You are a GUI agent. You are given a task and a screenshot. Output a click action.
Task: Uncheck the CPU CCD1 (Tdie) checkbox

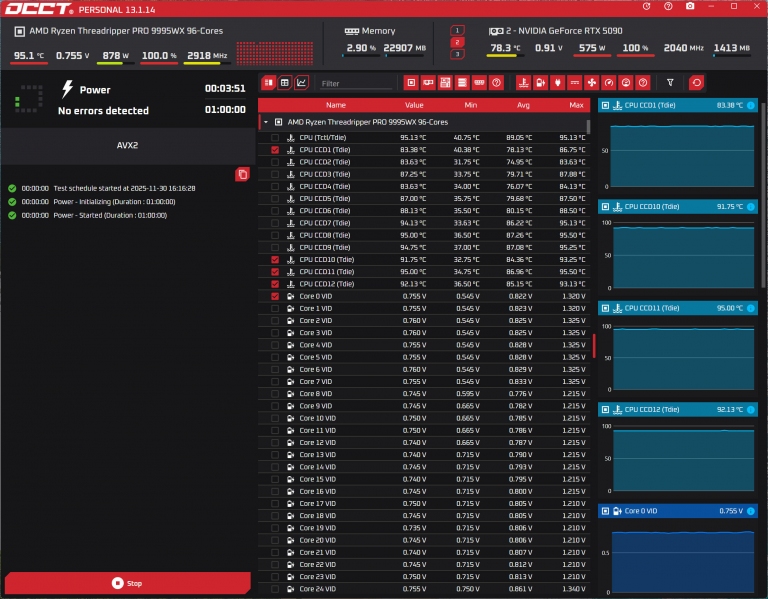[x=275, y=150]
